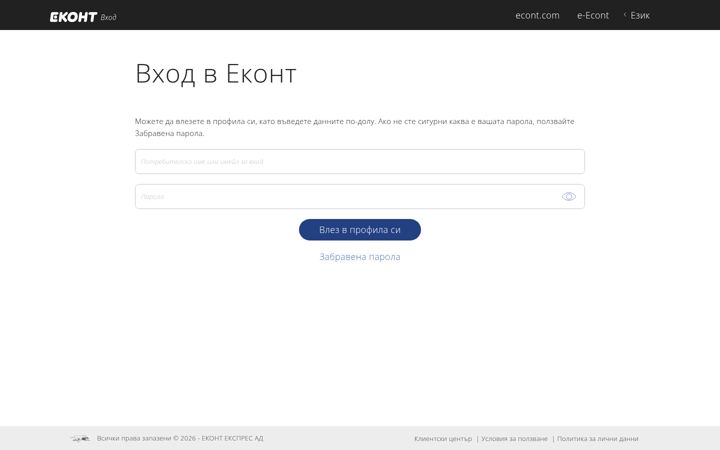The width and height of the screenshot is (720, 450).
Task: Click the copyright text ЕКОНТ ЕКСПРЕС АД
Action: click(180, 439)
